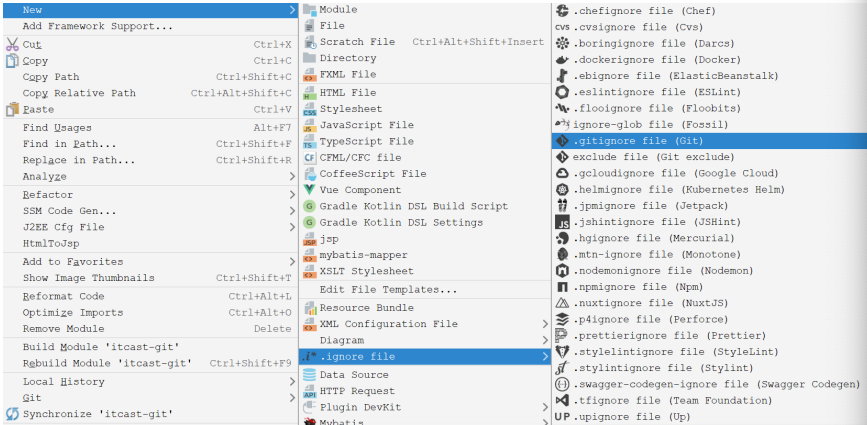This screenshot has width=867, height=425.
Task: Choose ignore-glob file (Fossil)
Action: coord(709,125)
